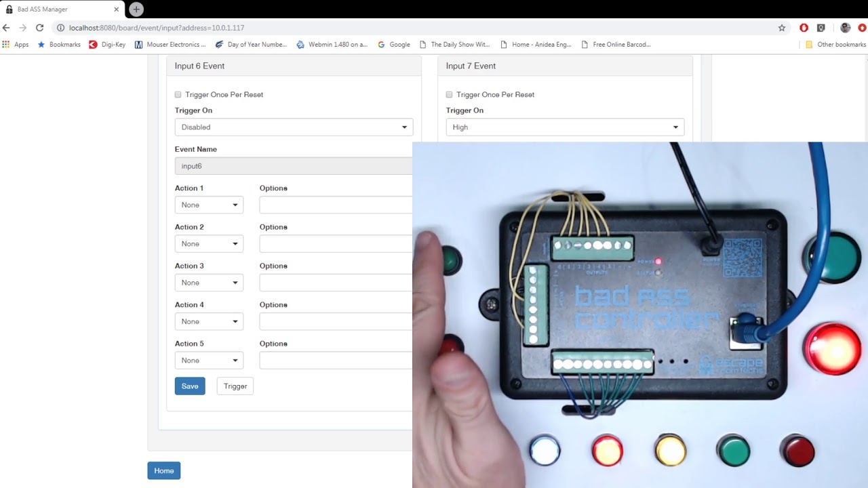This screenshot has height=488, width=868.
Task: Go back to the previous page
Action: pyautogui.click(x=7, y=28)
